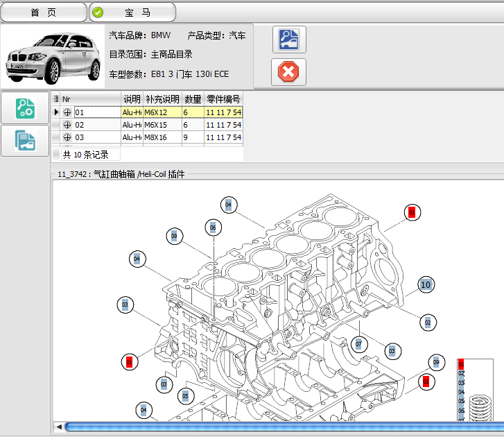
Task: Click callout 04 at bottom left
Action: click(x=144, y=410)
